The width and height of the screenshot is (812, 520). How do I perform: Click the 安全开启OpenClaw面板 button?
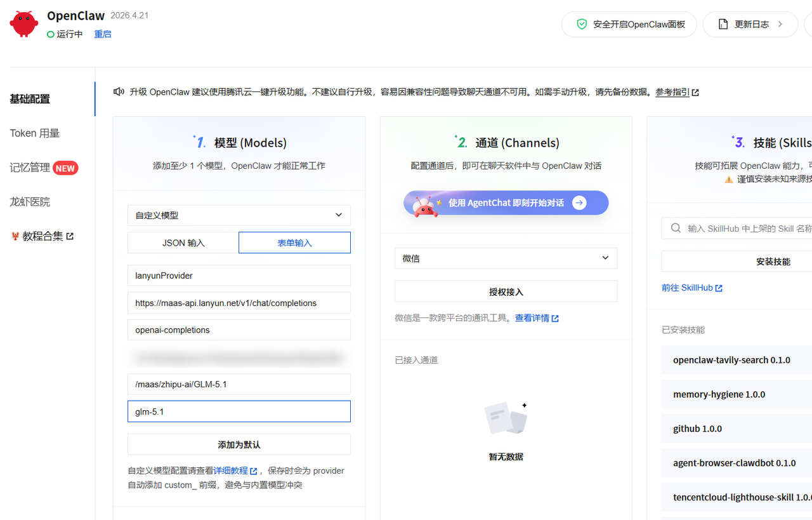click(x=629, y=24)
